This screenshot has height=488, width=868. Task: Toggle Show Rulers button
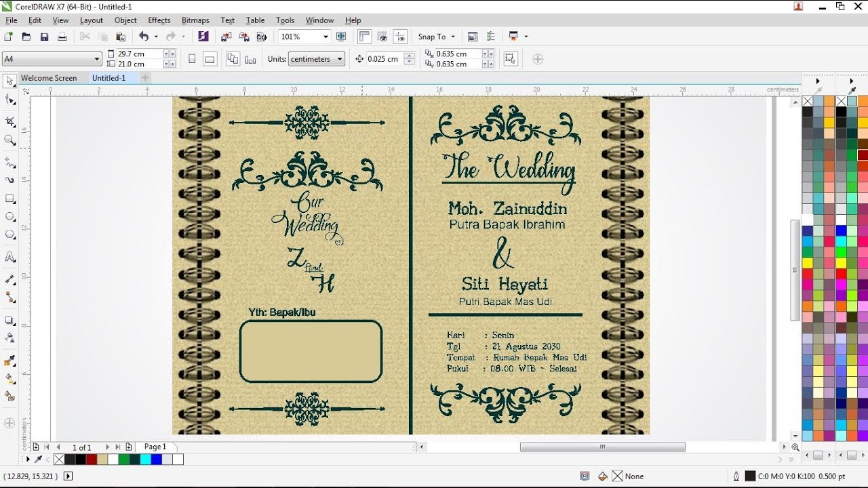click(x=365, y=37)
